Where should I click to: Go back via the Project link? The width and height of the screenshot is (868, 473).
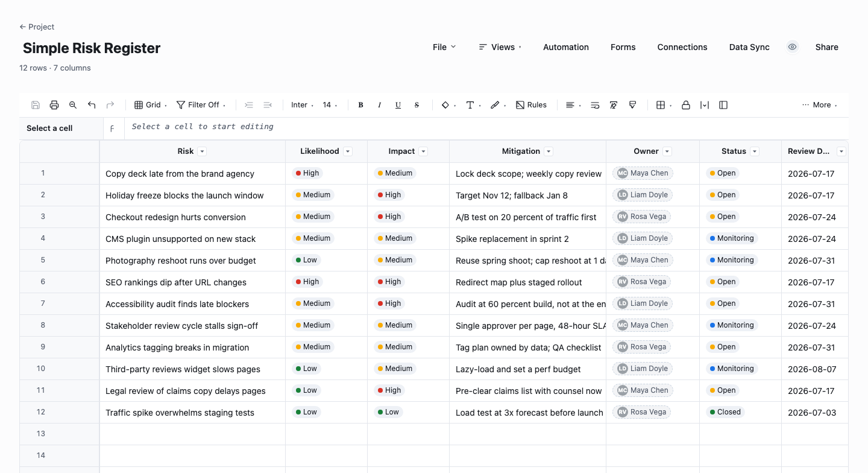pos(37,27)
